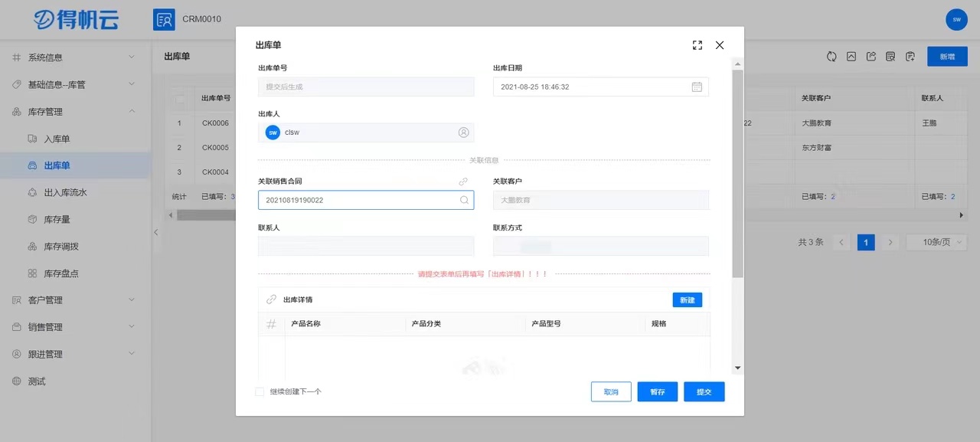Click the magnifier icon in 关联销售合同 field
The height and width of the screenshot is (442, 980).
[463, 199]
